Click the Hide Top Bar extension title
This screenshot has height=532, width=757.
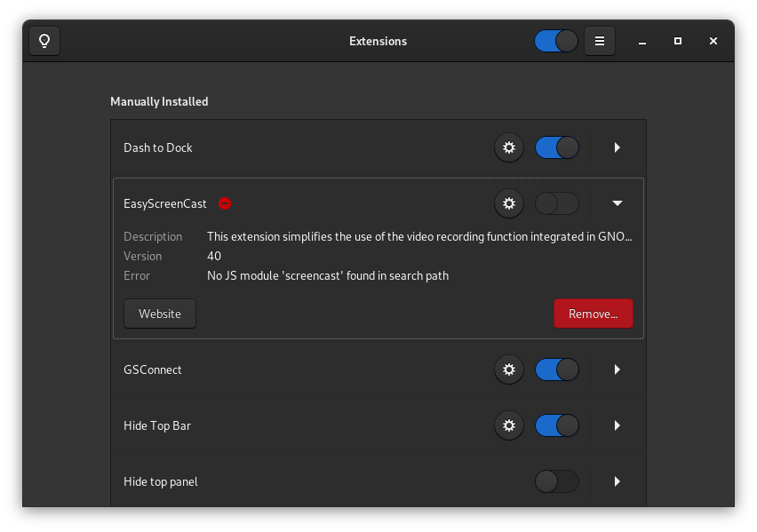(x=158, y=425)
